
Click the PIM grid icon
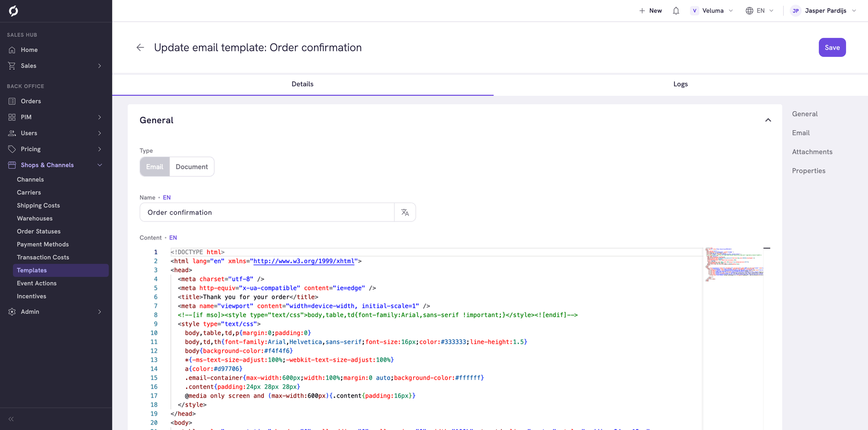(x=12, y=117)
